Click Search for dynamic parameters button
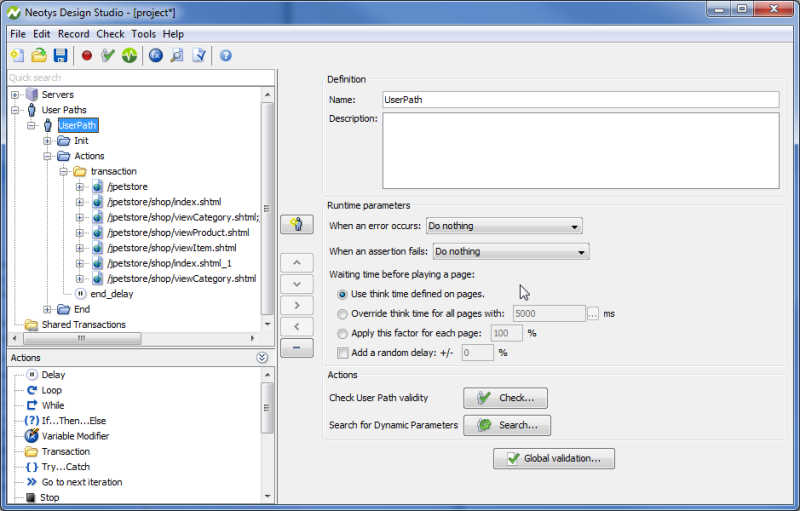 (x=507, y=425)
